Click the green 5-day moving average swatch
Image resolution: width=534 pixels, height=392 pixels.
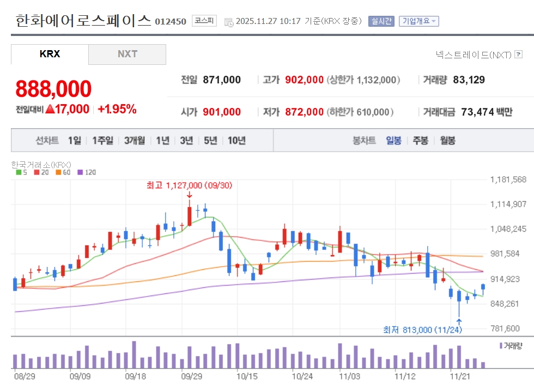[x=19, y=172]
